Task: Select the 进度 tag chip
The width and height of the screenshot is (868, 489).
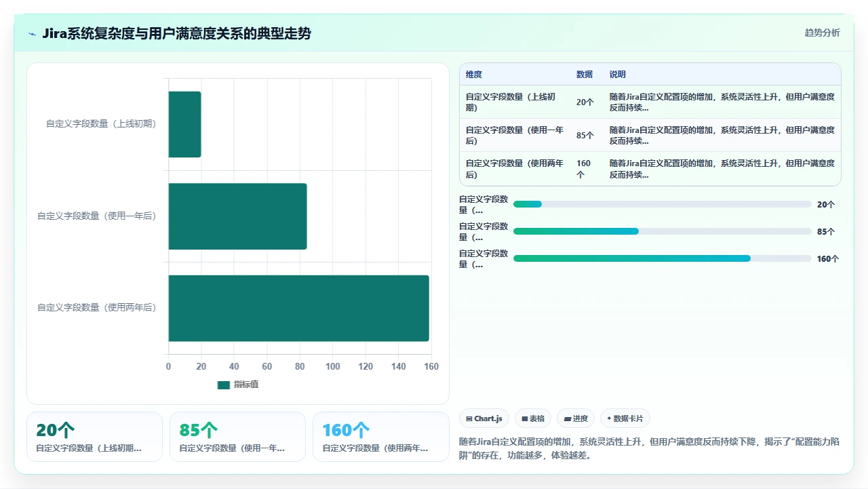Action: (576, 418)
